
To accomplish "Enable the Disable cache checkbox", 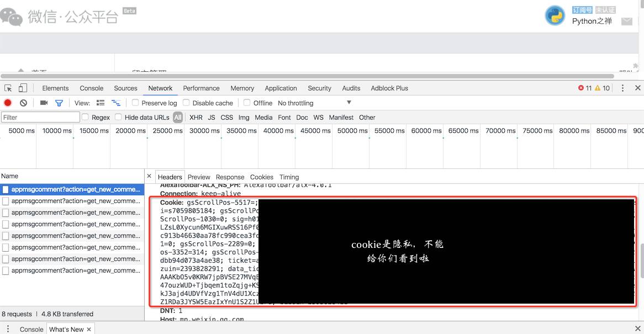I will pyautogui.click(x=186, y=103).
